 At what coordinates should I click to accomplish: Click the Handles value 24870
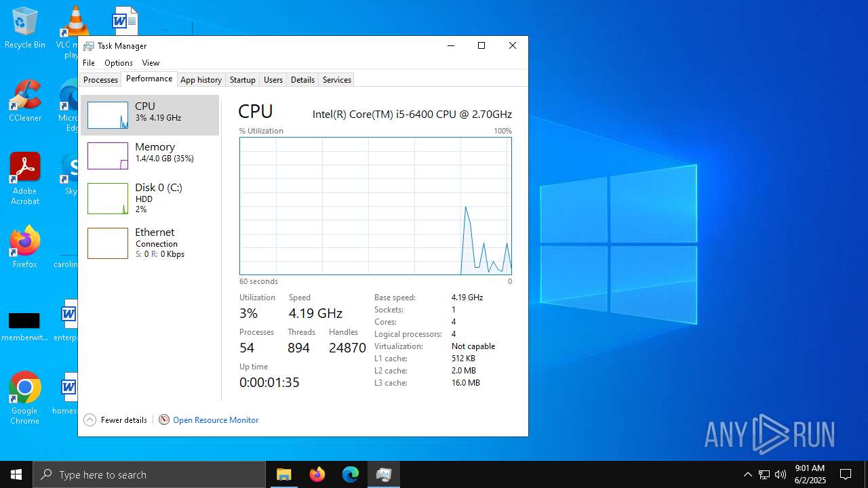(x=347, y=348)
